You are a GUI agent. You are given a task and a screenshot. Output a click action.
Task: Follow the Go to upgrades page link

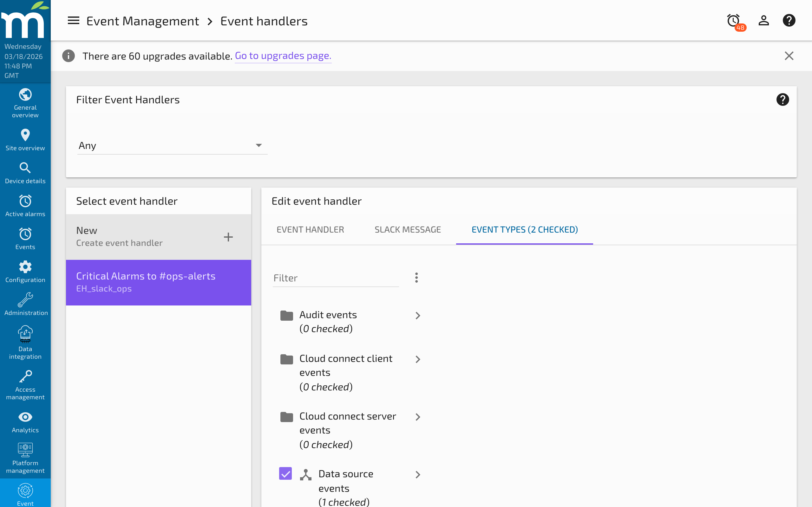[x=283, y=56]
